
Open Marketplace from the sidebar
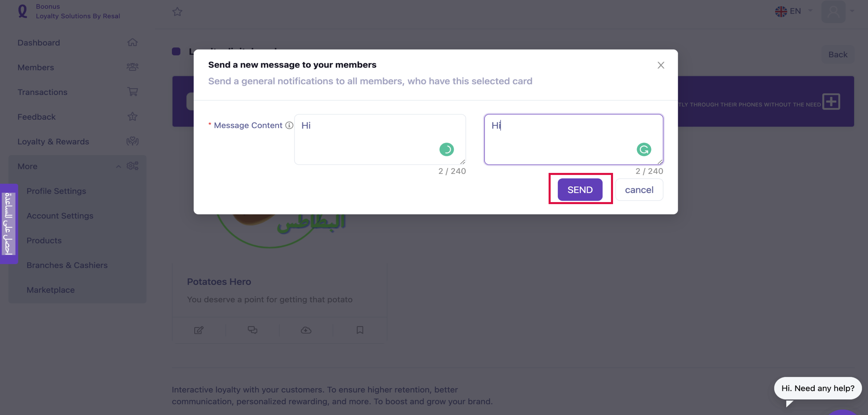(51, 290)
